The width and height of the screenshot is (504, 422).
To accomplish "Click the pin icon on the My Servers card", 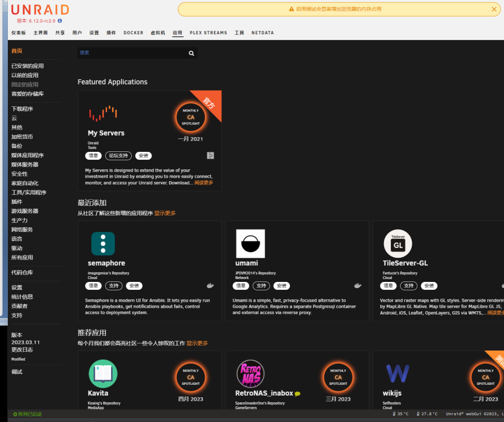I will click(210, 156).
